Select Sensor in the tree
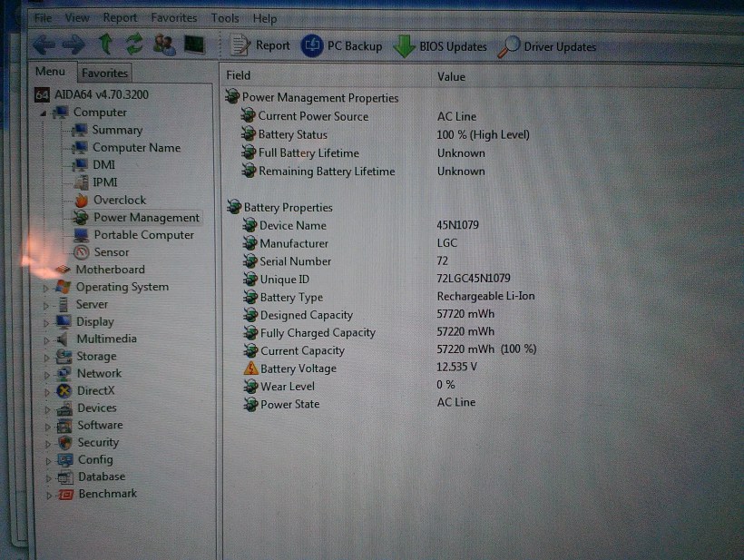This screenshot has height=560, width=744. pos(111,252)
